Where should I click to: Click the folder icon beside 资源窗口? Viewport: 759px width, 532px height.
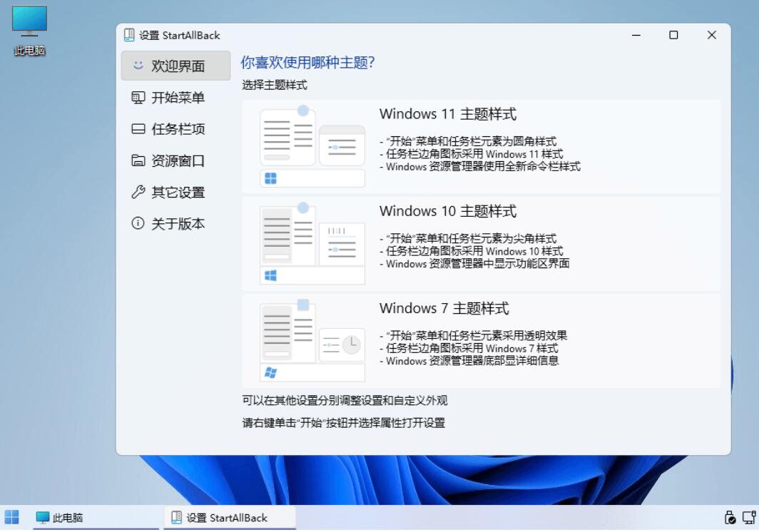tap(138, 160)
